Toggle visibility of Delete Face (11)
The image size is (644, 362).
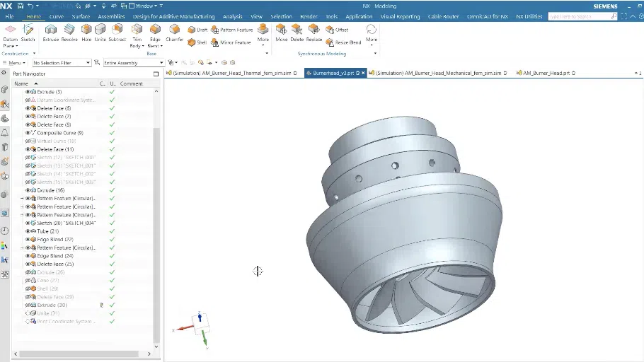28,149
